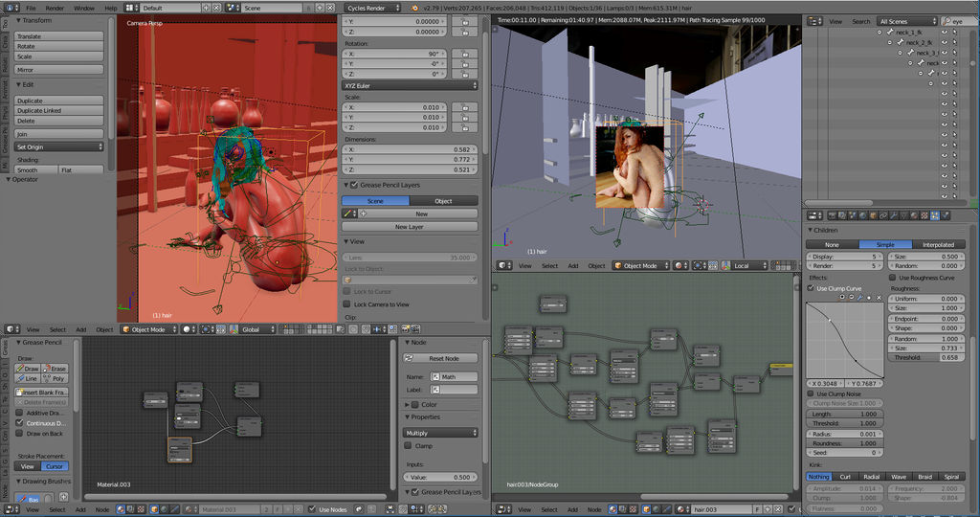Click the Duplicate Linked button
980x517 pixels.
(x=59, y=111)
